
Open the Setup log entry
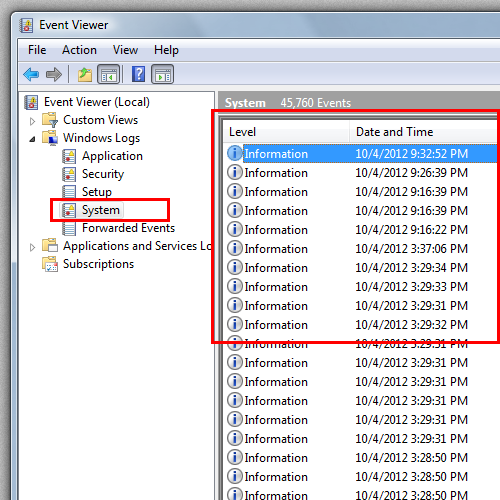pos(97,192)
